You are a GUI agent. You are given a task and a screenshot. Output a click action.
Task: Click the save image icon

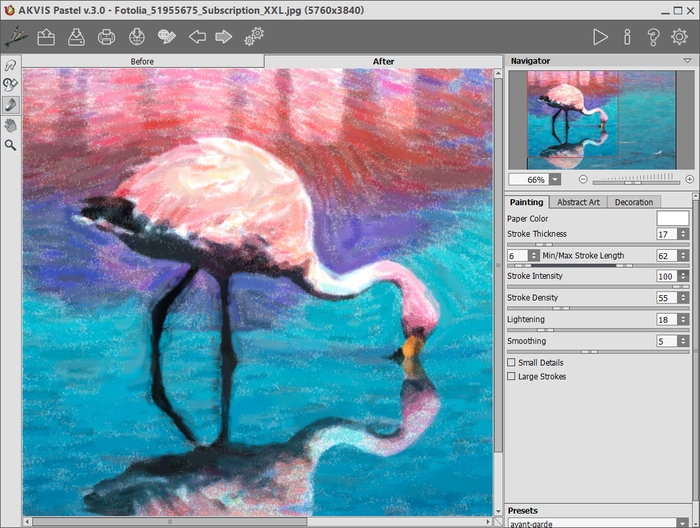coord(76,37)
